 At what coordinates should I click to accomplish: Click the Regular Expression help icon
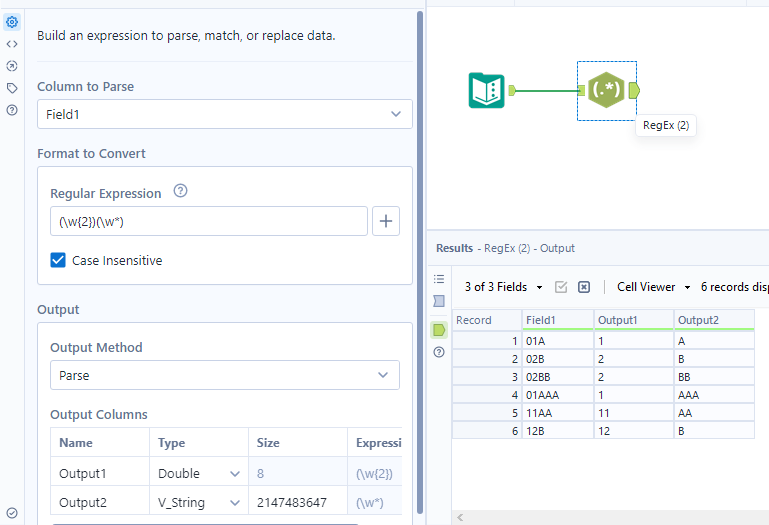pyautogui.click(x=181, y=192)
